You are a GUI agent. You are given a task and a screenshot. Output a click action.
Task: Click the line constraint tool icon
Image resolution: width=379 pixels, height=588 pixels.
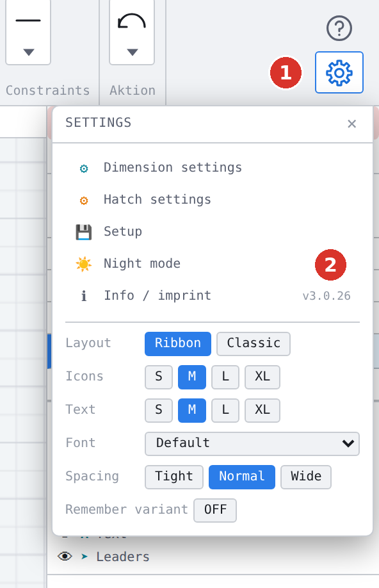tap(28, 20)
